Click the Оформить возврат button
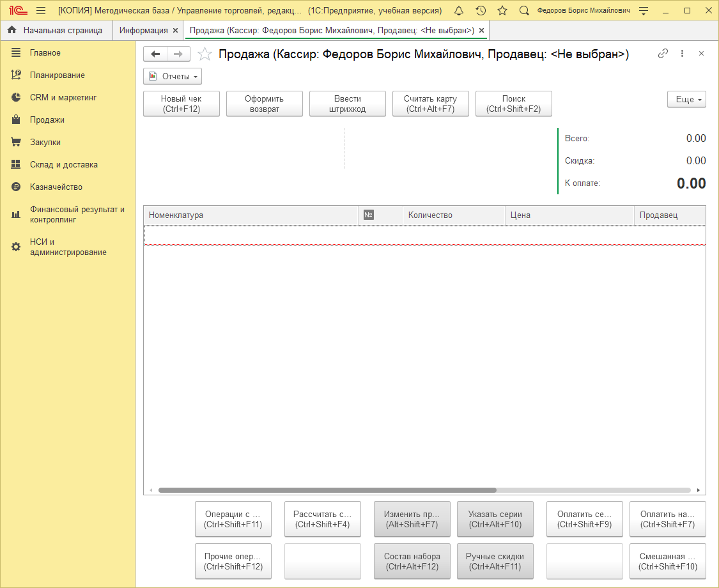Screen dimensions: 719x588 click(x=265, y=104)
